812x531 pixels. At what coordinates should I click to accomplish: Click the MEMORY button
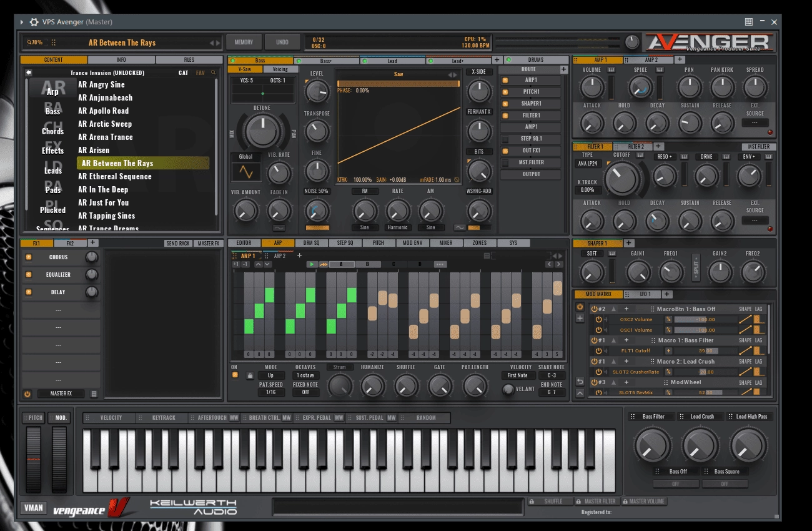[244, 42]
